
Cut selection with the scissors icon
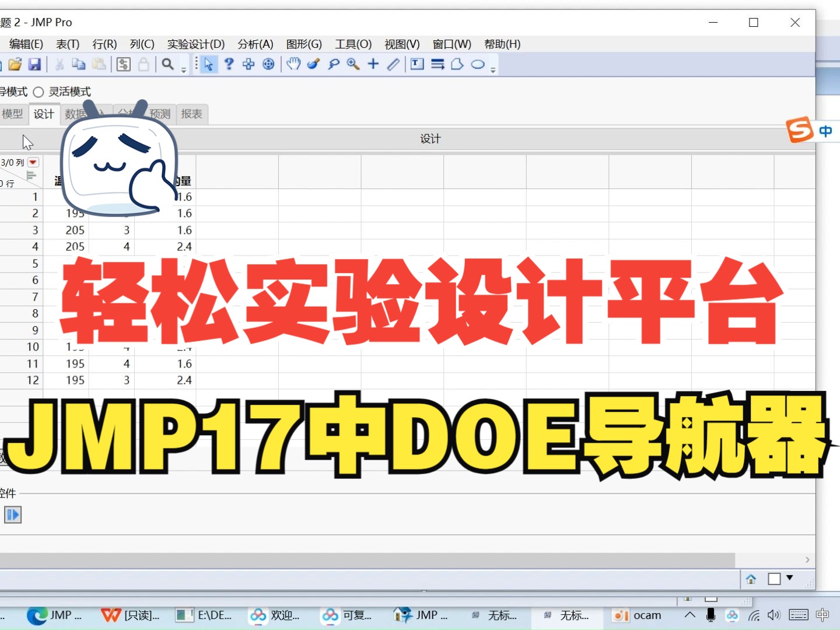(x=60, y=64)
